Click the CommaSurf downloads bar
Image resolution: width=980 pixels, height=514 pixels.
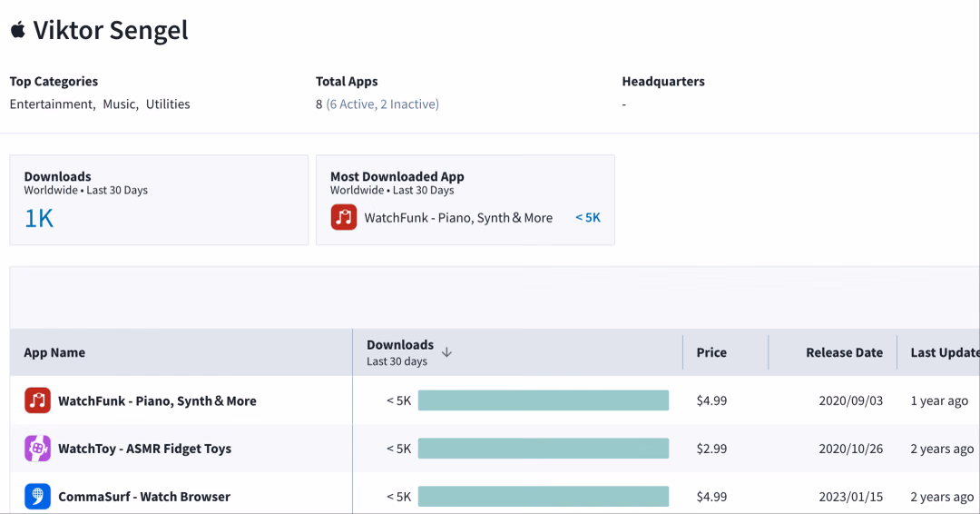[x=544, y=497]
